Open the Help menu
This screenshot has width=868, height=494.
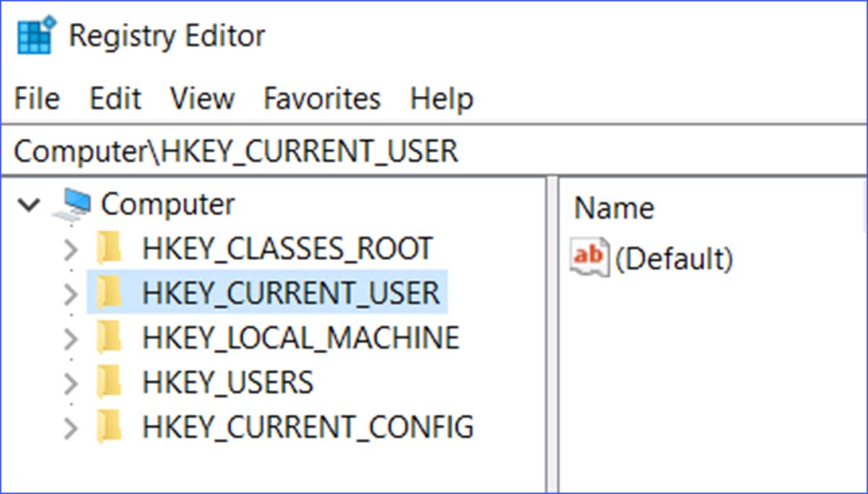point(442,99)
